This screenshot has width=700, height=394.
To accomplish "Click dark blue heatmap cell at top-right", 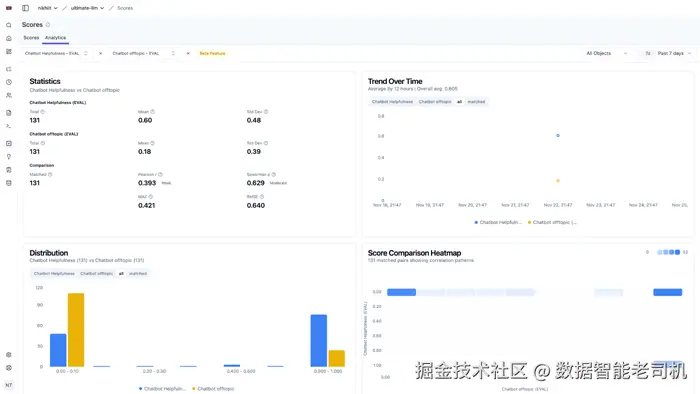I will point(667,292).
